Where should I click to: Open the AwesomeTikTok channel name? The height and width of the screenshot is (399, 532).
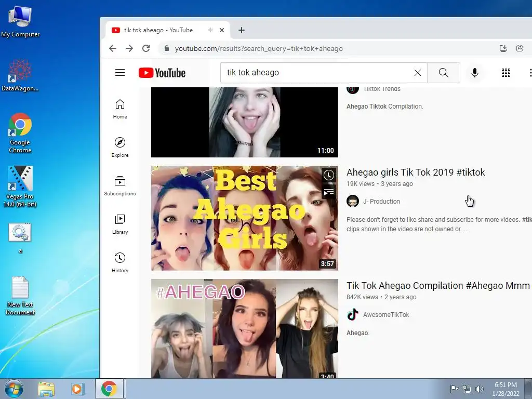[386, 315]
